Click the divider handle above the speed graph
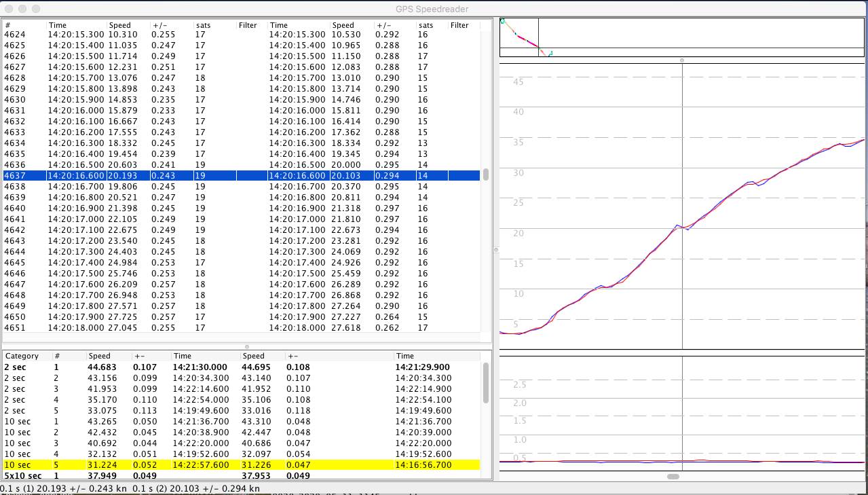 682,60
